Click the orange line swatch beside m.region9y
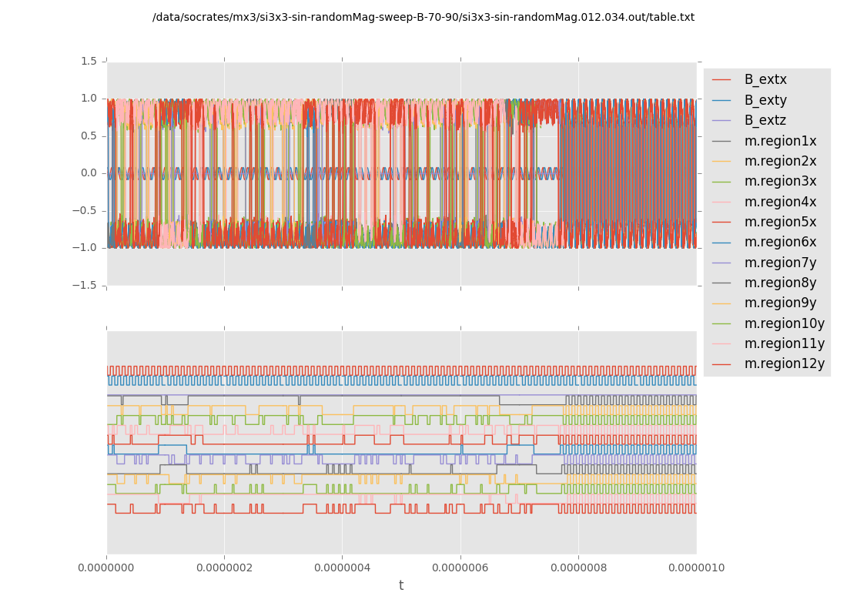847x616 pixels. coord(721,303)
